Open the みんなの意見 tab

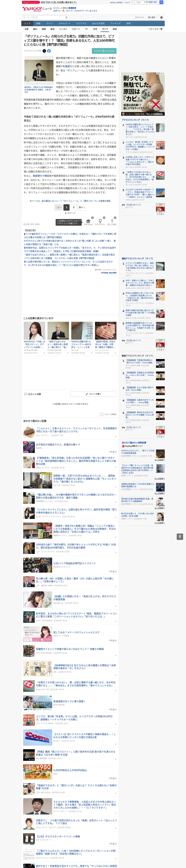(x=98, y=24)
